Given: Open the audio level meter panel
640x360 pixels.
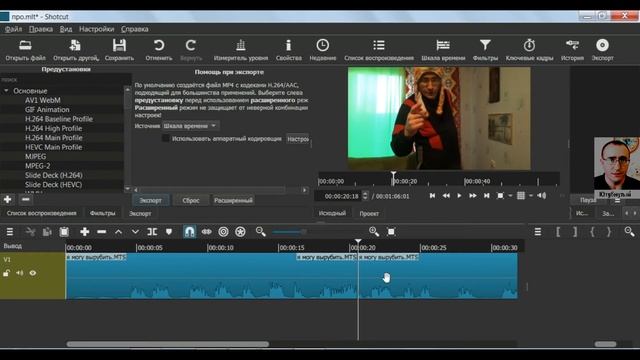Looking at the screenshot, I should [x=241, y=50].
